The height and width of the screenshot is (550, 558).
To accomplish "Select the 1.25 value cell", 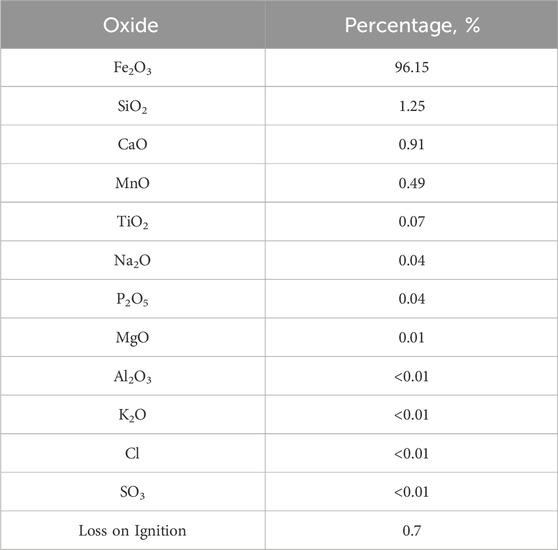I will point(412,106).
